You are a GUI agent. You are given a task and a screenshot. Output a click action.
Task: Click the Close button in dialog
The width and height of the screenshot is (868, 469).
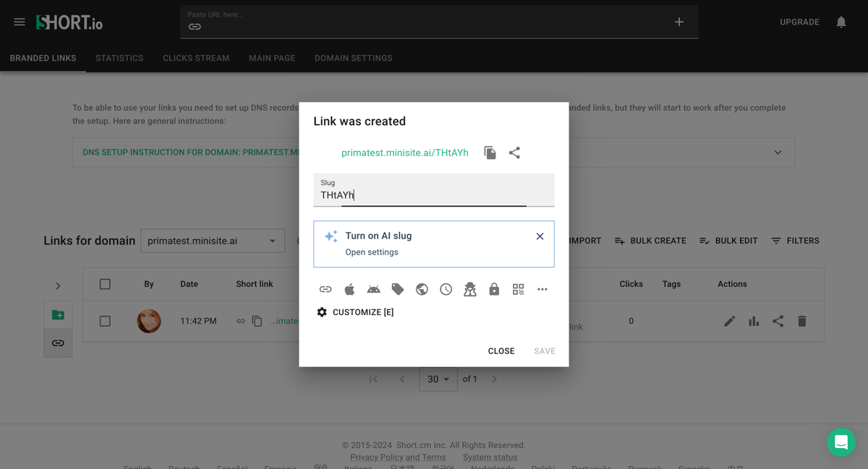[501, 351]
